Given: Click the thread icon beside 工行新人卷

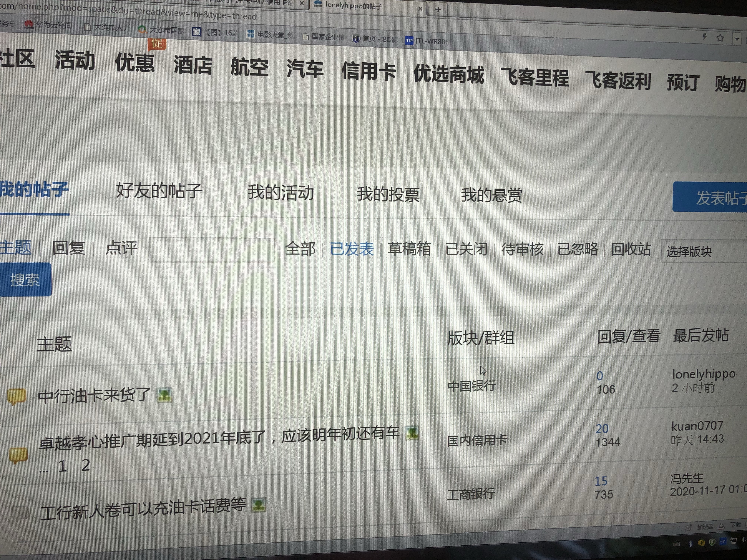Looking at the screenshot, I should (x=20, y=514).
